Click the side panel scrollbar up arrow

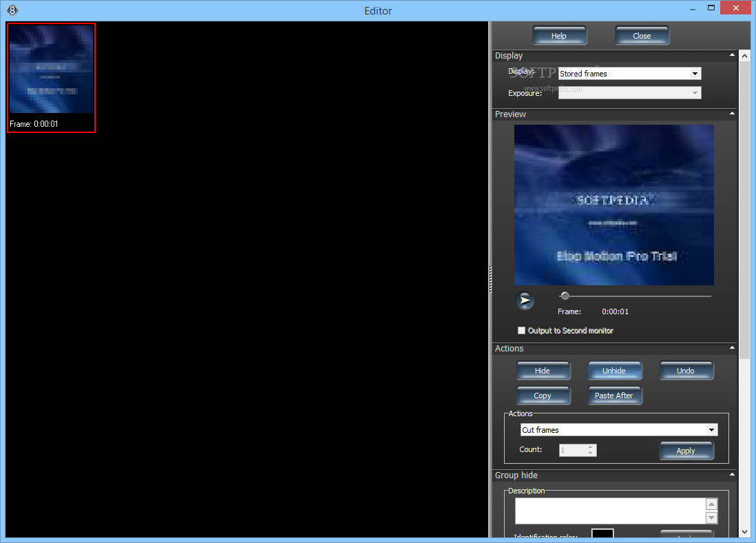coord(745,56)
